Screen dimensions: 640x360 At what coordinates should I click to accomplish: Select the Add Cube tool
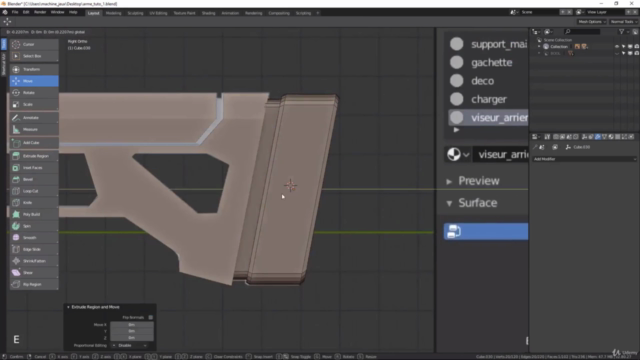click(34, 143)
